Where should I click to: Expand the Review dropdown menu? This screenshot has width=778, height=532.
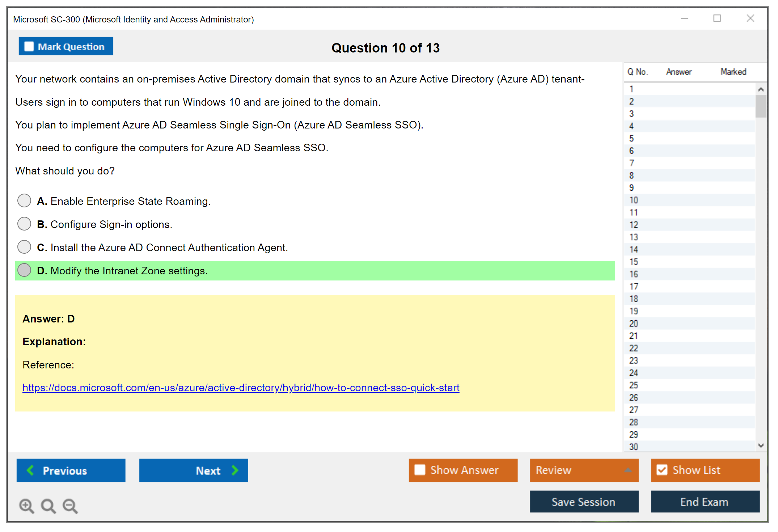pos(628,470)
